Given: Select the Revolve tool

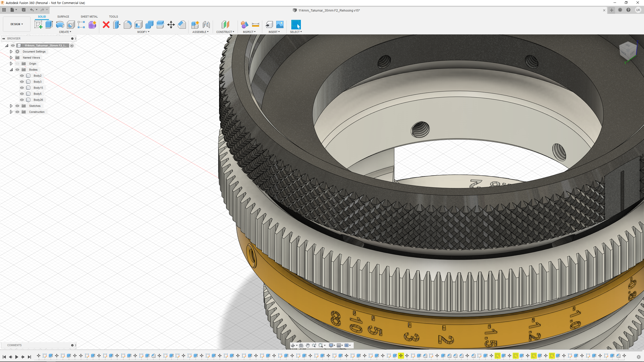Looking at the screenshot, I should coord(60,25).
